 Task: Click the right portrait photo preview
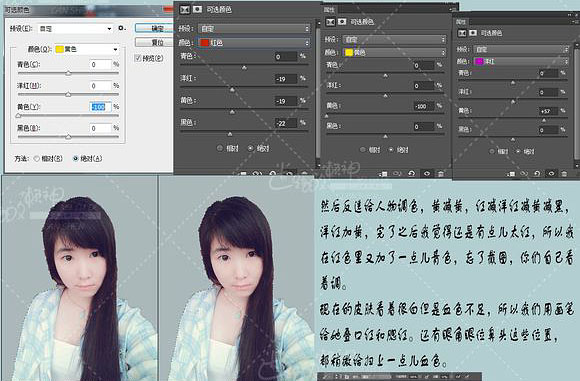237,279
